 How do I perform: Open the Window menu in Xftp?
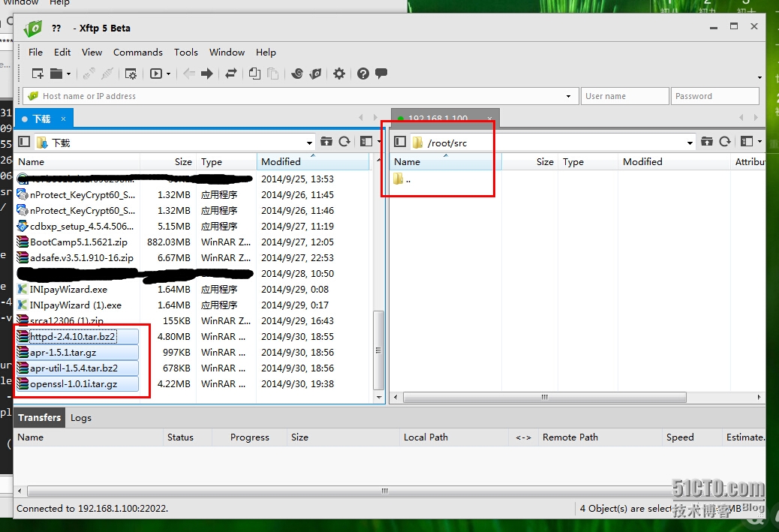pos(227,53)
